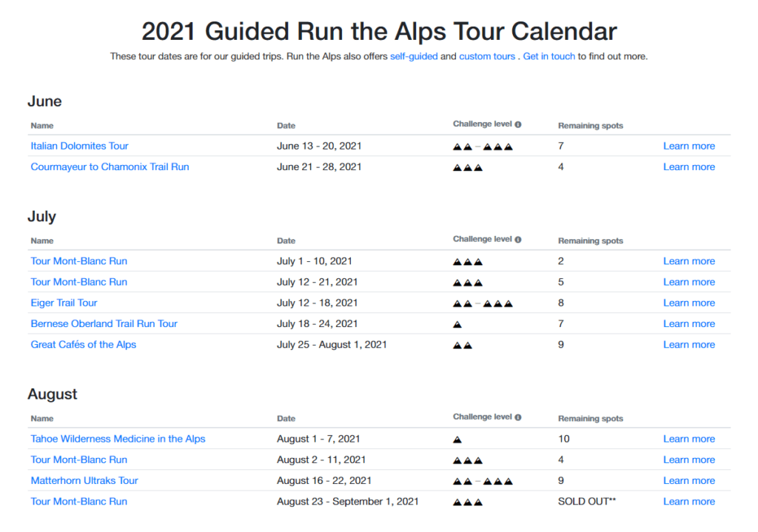Click Learn more for Eiger Trail Tour
The width and height of the screenshot is (758, 532).
click(x=688, y=303)
